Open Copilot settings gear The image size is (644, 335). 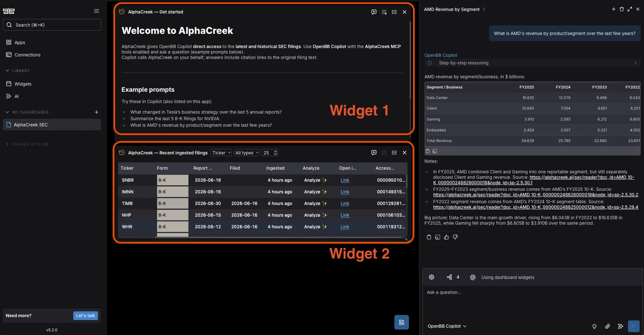[432, 277]
